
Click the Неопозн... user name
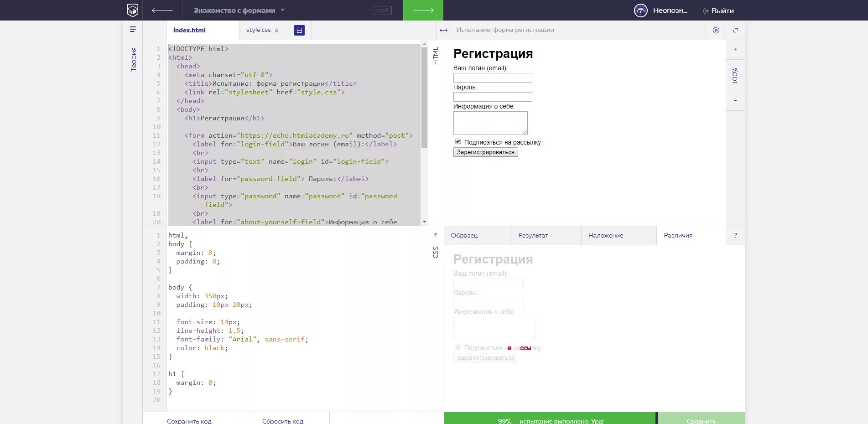[670, 10]
